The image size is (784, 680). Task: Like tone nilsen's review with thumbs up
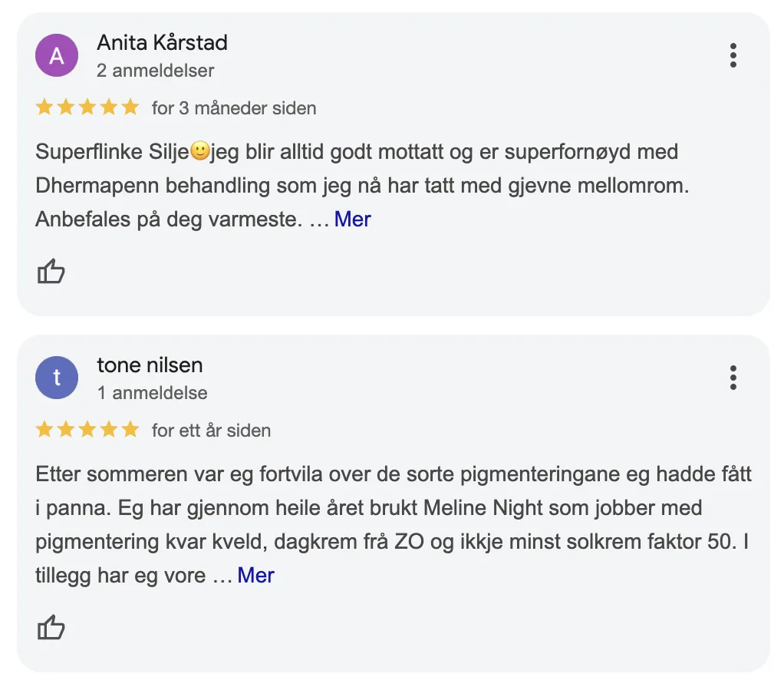pos(51,627)
